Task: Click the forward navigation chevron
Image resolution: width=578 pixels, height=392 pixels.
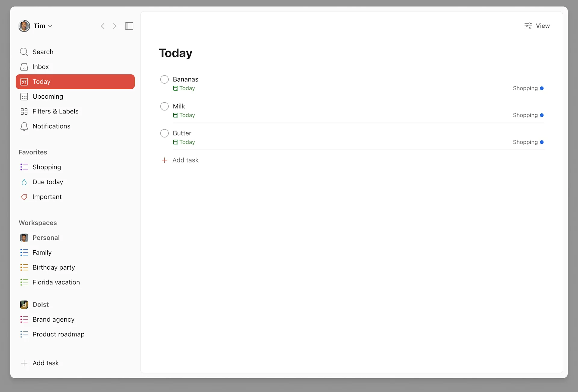Action: click(x=115, y=26)
